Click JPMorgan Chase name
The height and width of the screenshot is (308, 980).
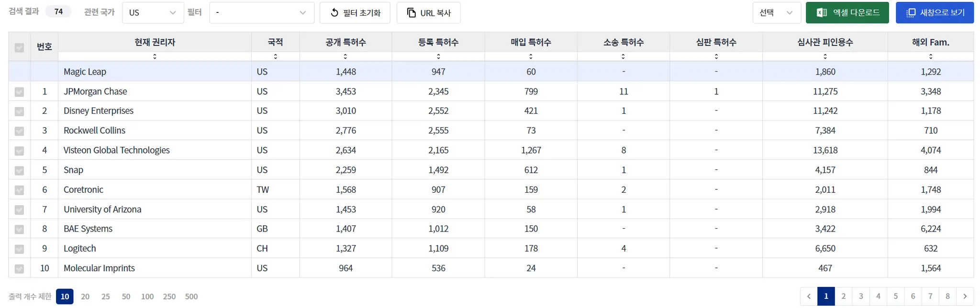click(95, 91)
